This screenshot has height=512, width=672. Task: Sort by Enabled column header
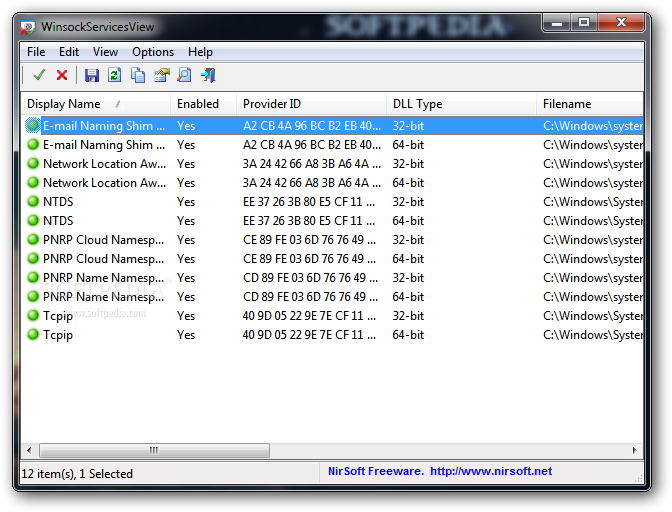coord(204,104)
